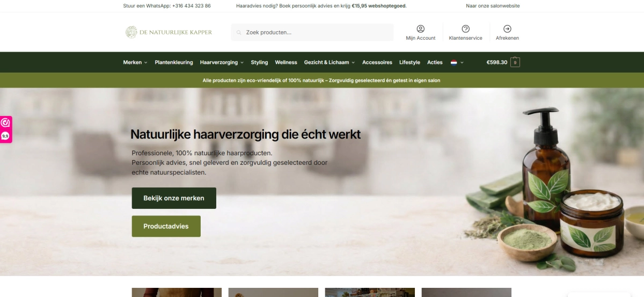Go to Afrekenen arrow icon
Image resolution: width=644 pixels, height=297 pixels.
(x=507, y=28)
